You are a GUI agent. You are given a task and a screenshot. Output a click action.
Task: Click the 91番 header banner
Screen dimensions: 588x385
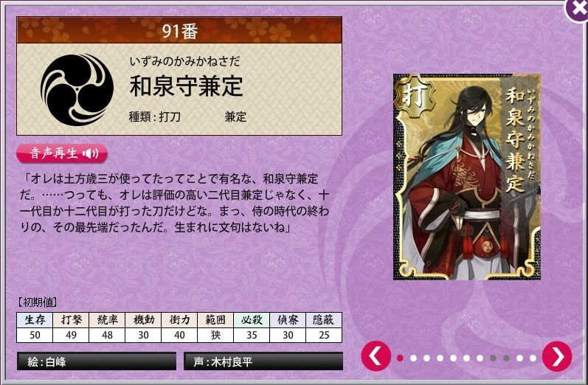click(x=179, y=30)
